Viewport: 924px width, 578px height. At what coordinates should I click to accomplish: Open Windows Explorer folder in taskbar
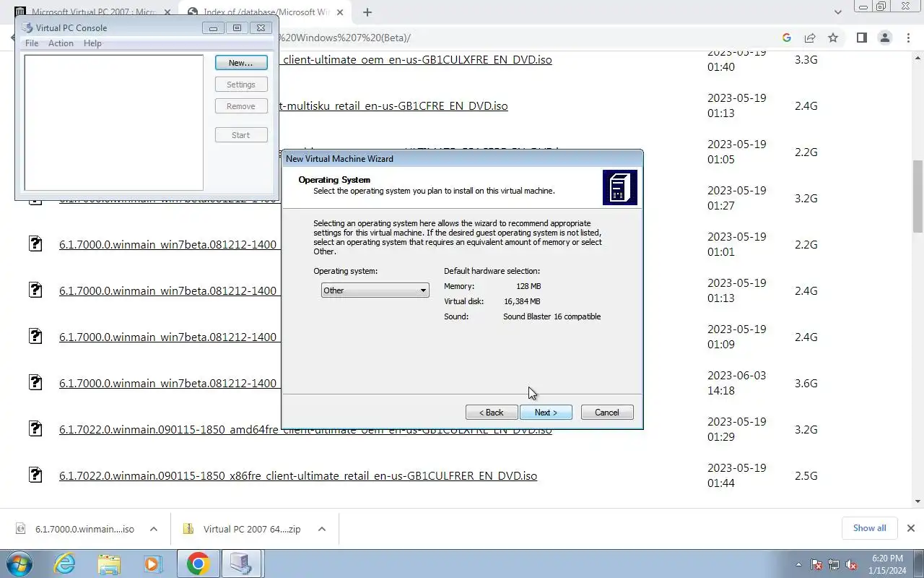click(x=109, y=564)
